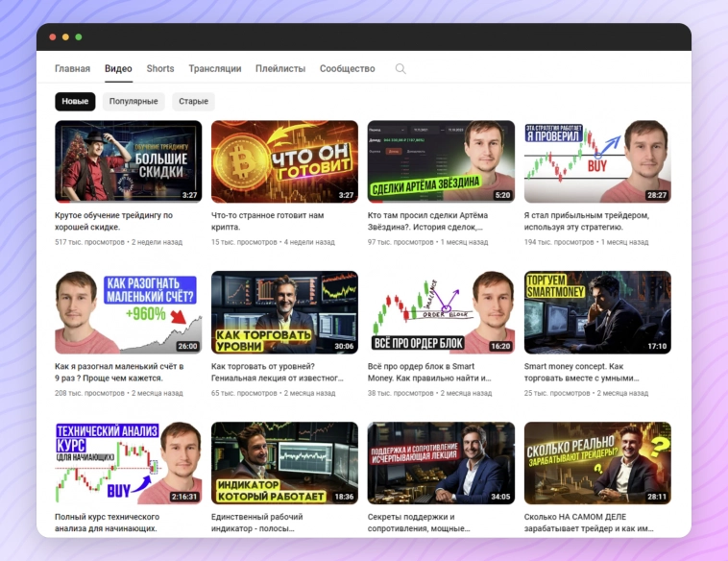Open the Трансляции tab
Image resolution: width=728 pixels, height=561 pixels.
[x=215, y=69]
